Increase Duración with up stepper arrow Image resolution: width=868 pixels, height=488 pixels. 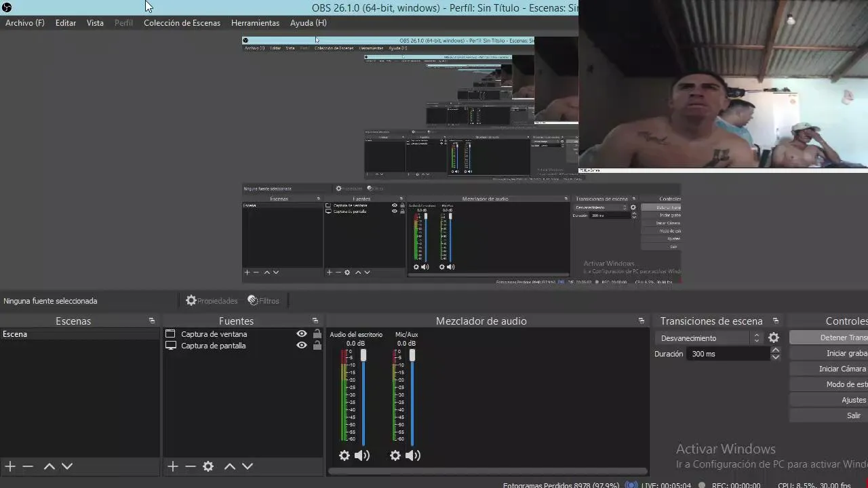[776, 350]
